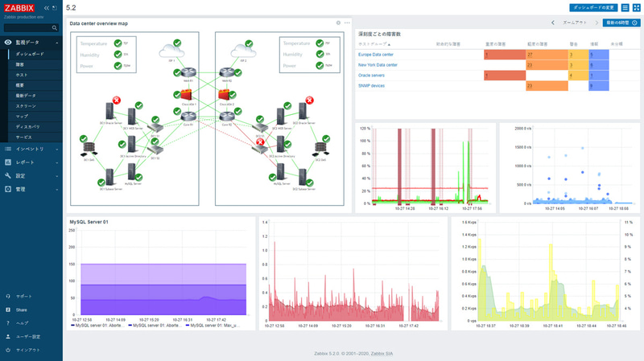644x361 pixels.
Task: Collapse the 監視データ monitoring section
Action: tap(31, 43)
